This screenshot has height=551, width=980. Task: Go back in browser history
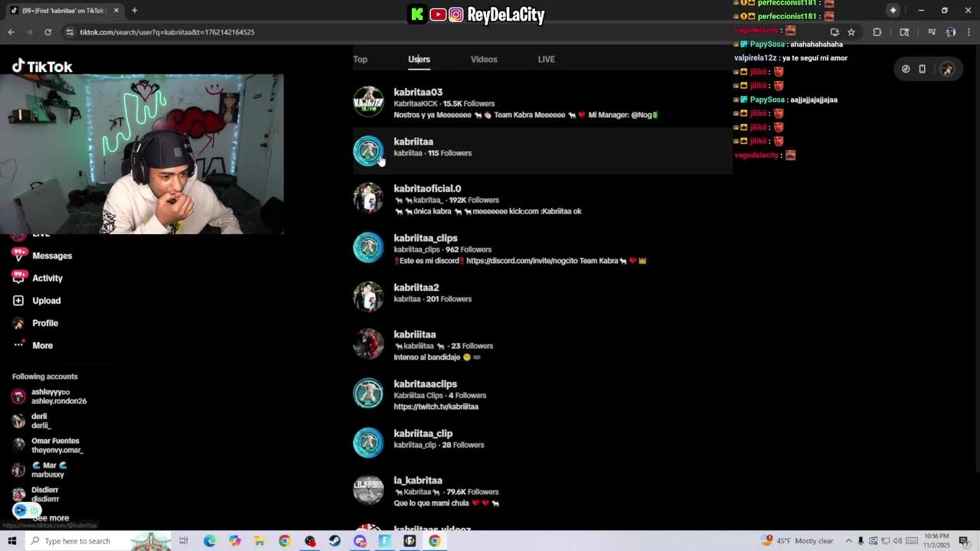click(11, 32)
